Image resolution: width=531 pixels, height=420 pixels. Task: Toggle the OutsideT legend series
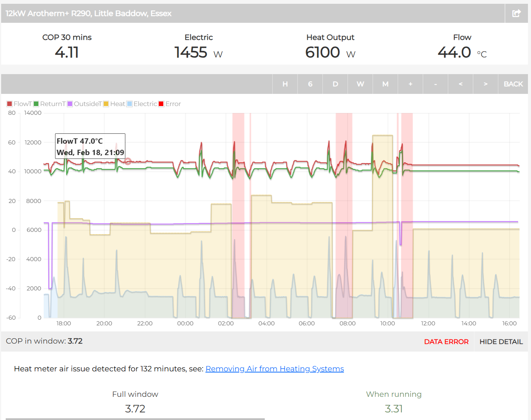[x=84, y=104]
